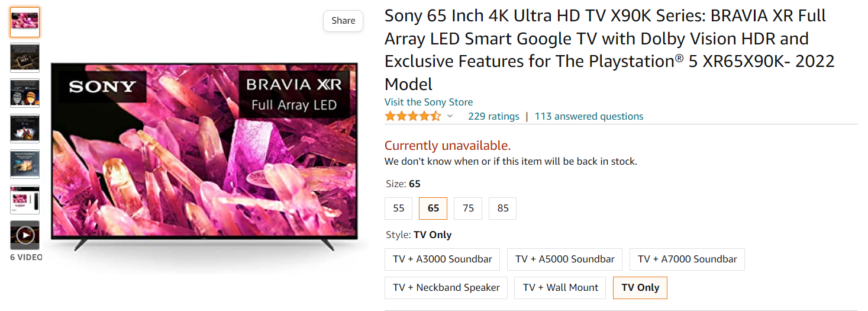Click the Share button
Viewport: 868px width, 311px height.
(x=343, y=21)
